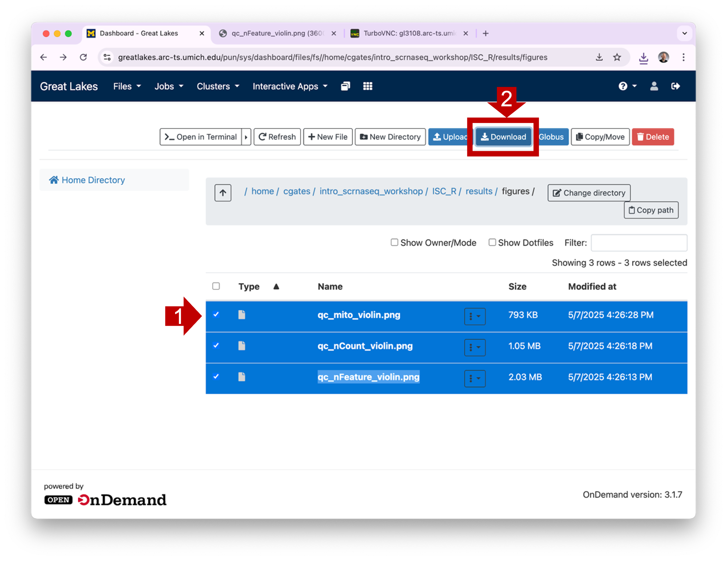Enable the Show Owner/Mode checkbox
Image resolution: width=728 pixels, height=561 pixels.
(x=394, y=243)
